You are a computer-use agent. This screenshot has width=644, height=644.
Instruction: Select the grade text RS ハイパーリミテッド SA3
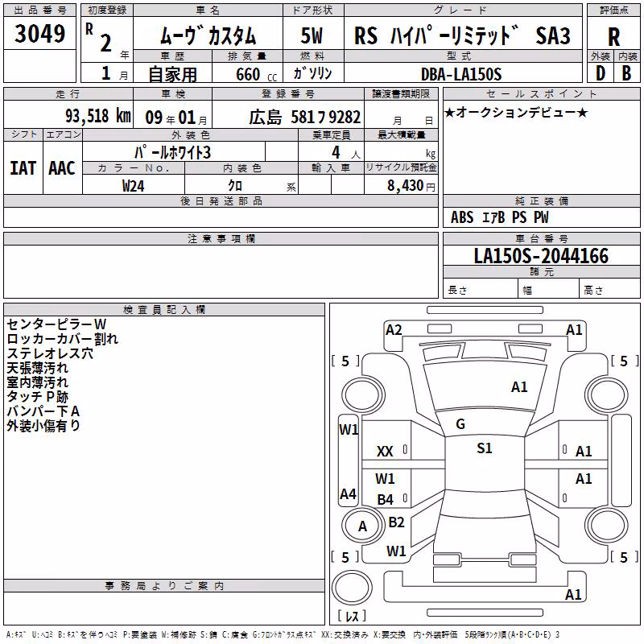[462, 35]
